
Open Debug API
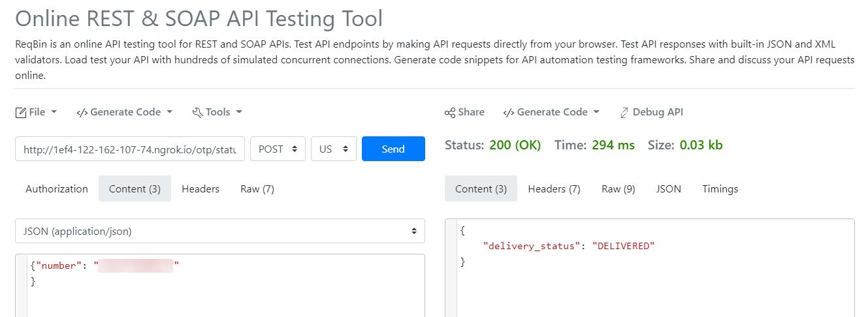(651, 112)
